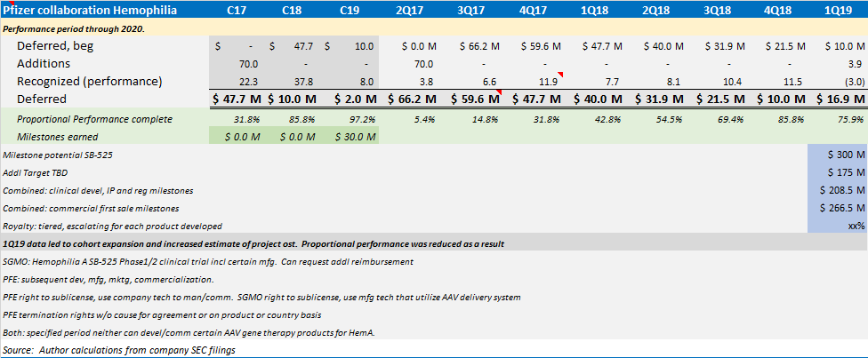Click the C19 column header
The height and width of the screenshot is (358, 868).
coord(350,11)
